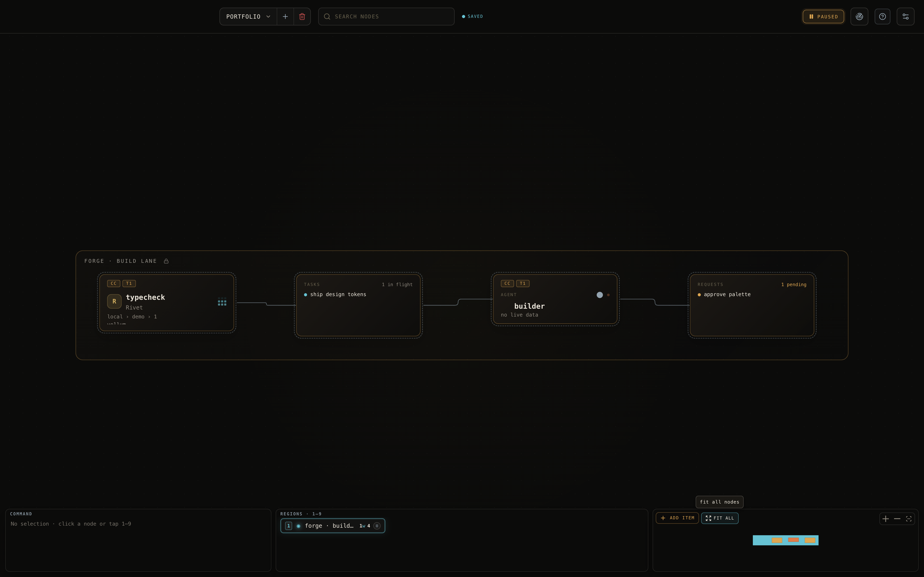Viewport: 924px width, 577px height.
Task: Toggle the builder agent status dot
Action: 600,295
